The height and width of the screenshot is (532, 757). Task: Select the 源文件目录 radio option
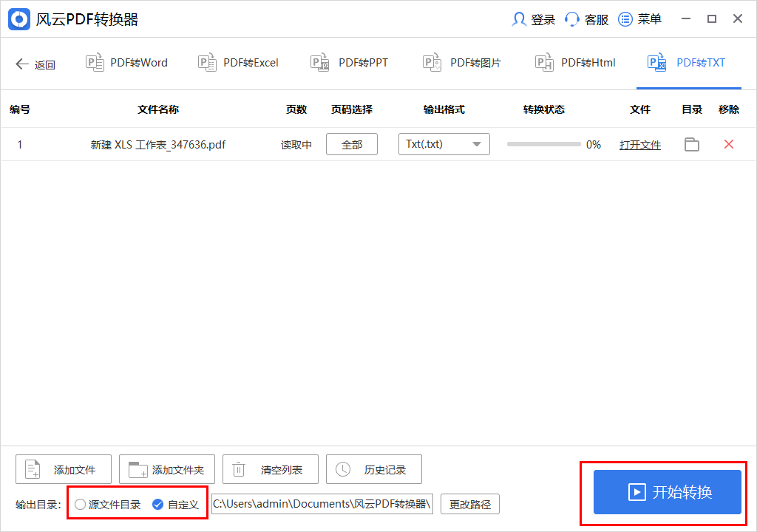point(80,505)
